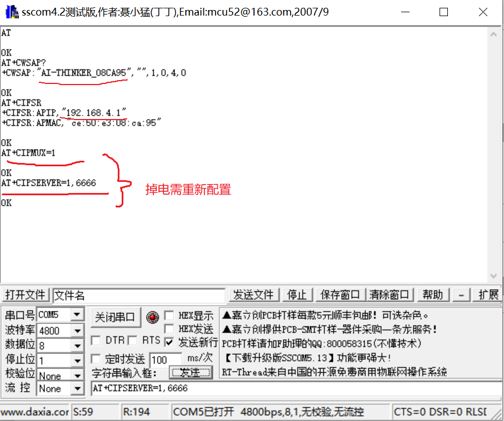Click the +CIFSR:APMAC line in output
This screenshot has height=421, width=504.
(x=81, y=122)
